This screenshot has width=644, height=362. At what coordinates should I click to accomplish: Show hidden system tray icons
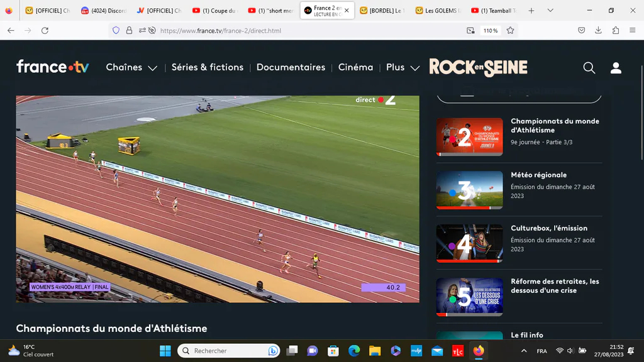(524, 351)
